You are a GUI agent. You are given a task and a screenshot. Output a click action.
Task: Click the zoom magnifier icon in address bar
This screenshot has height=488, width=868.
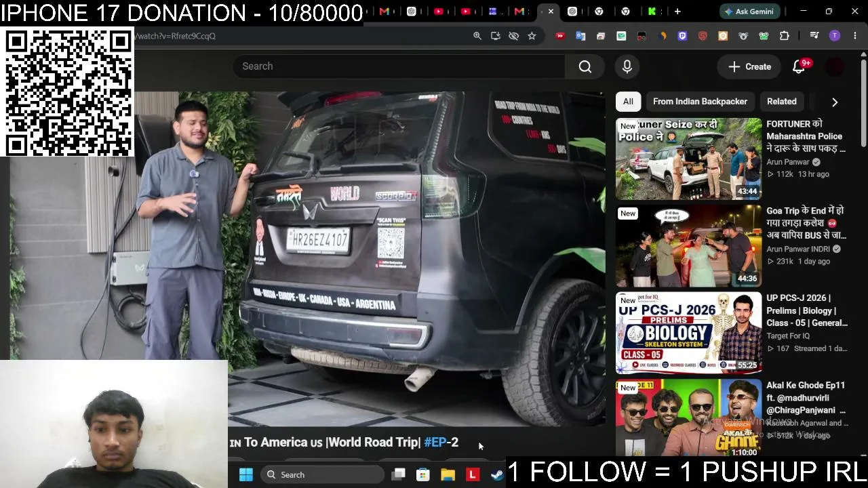coord(477,36)
